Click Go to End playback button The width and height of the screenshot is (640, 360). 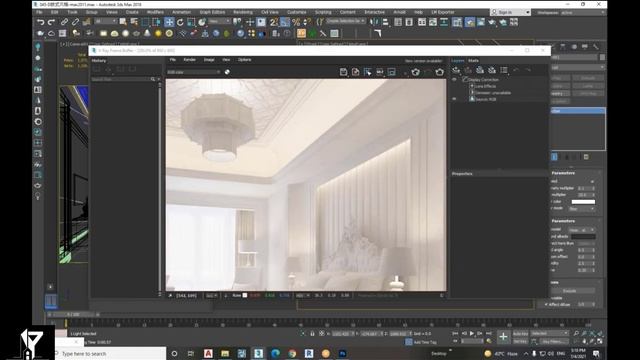click(489, 333)
